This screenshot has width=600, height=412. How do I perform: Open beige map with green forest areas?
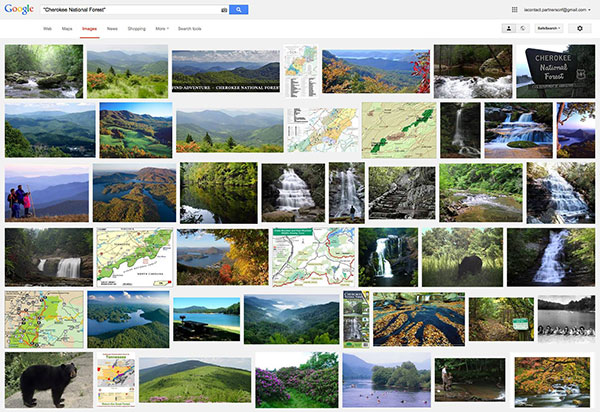tap(399, 130)
